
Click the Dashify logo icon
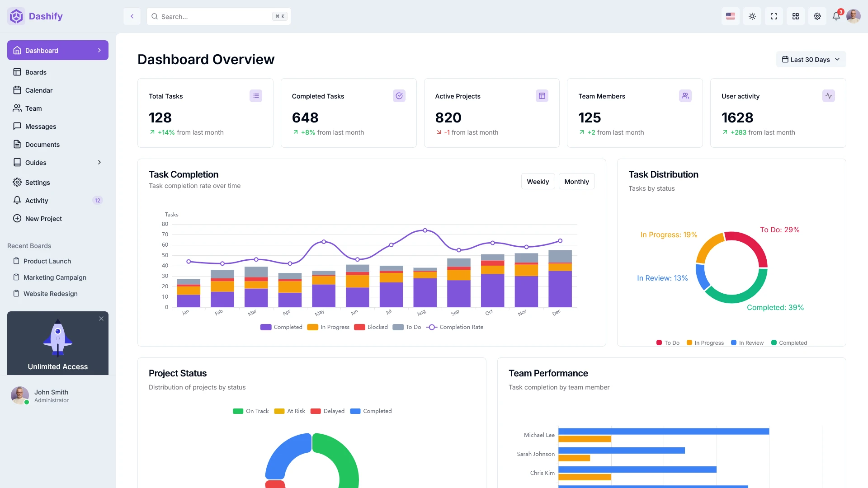[x=16, y=16]
